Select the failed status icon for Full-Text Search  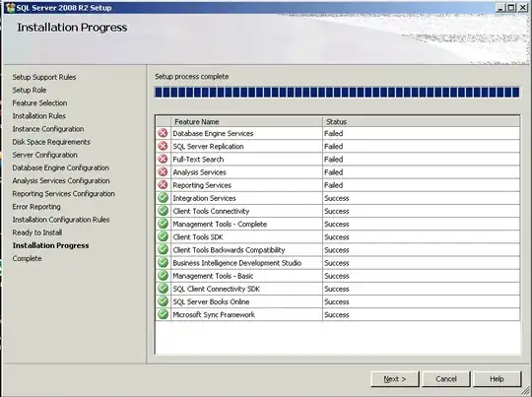coord(163,159)
